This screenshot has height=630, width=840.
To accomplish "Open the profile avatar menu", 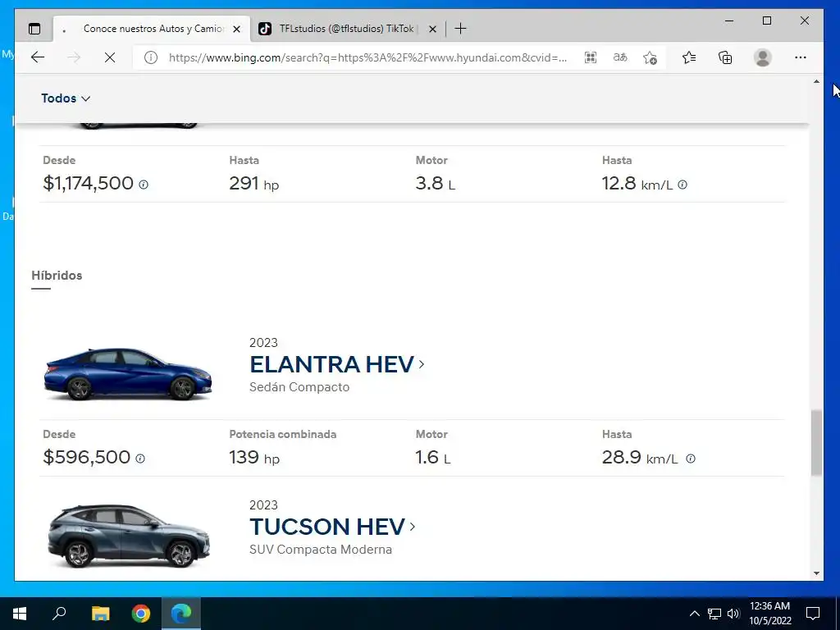I will point(762,57).
